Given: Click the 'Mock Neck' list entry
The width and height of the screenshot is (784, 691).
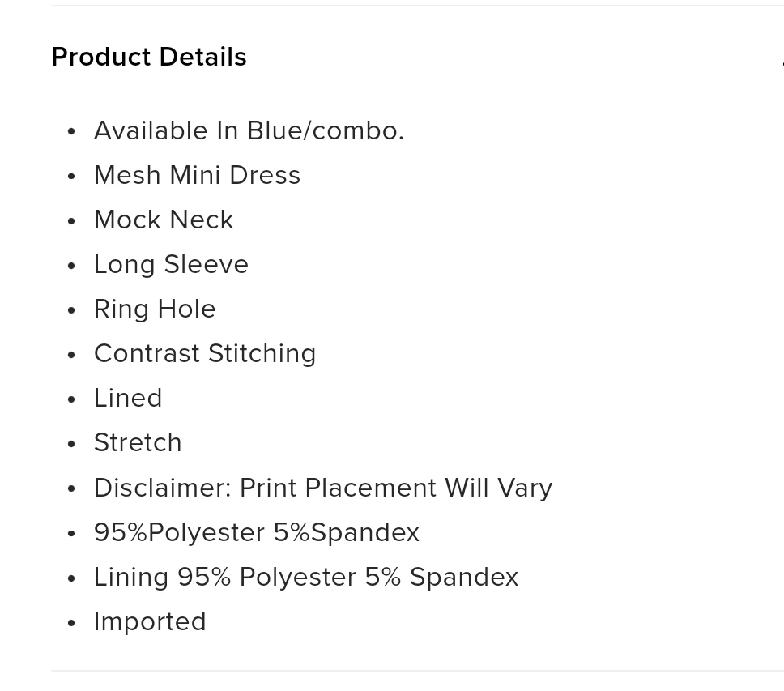Looking at the screenshot, I should (x=164, y=220).
